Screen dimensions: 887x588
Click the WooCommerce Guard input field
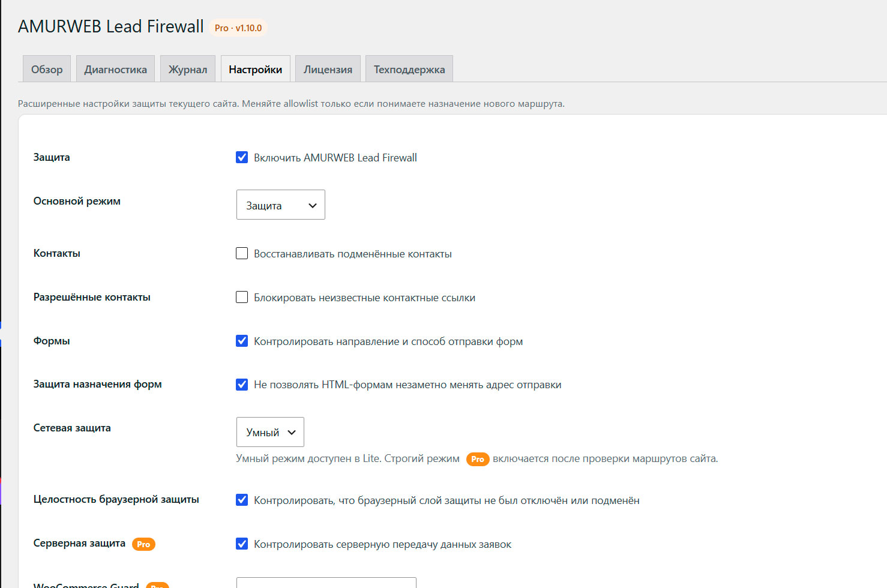[x=326, y=583]
